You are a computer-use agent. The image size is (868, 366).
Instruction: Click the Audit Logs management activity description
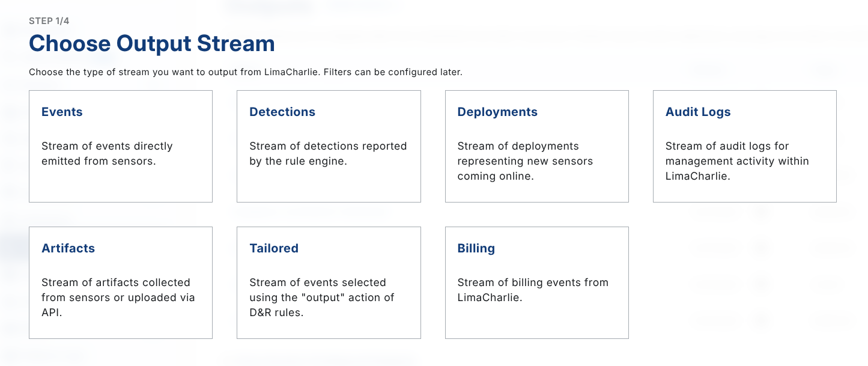click(737, 161)
